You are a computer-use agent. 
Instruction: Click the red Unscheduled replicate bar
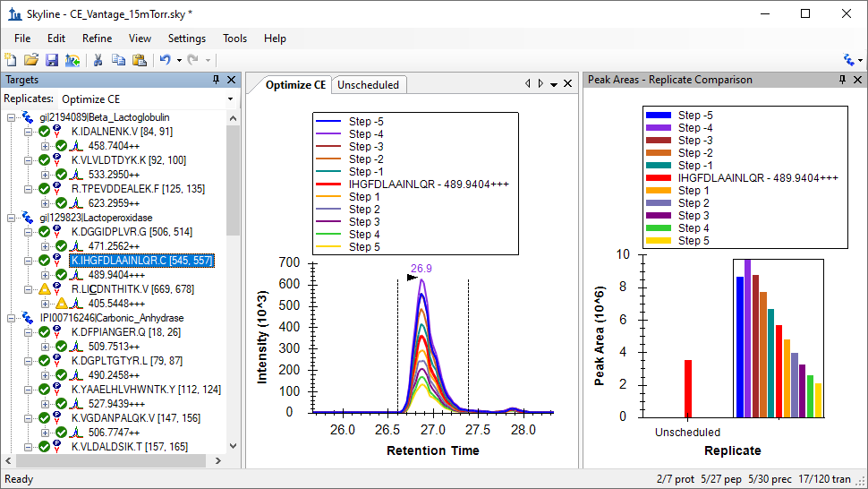pos(688,389)
